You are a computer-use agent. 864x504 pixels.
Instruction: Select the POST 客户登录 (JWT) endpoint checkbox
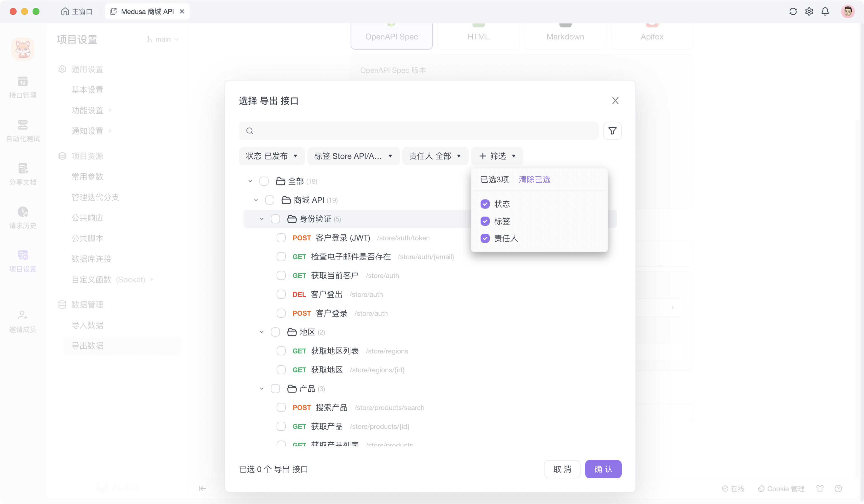click(x=281, y=238)
